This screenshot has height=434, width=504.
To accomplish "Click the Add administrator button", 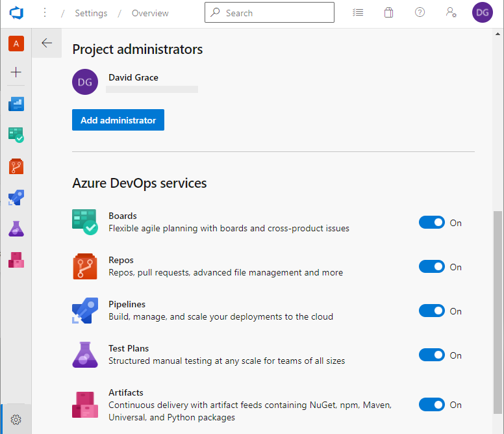I will click(118, 120).
